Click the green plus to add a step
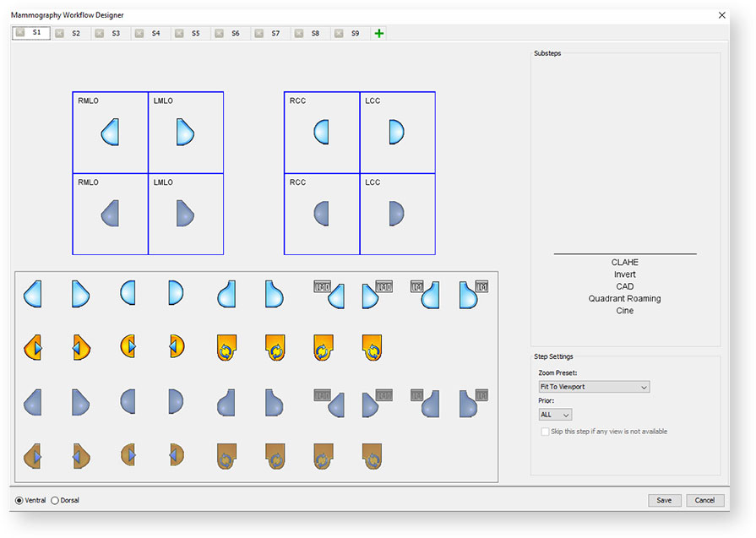The width and height of the screenshot is (756, 538). 378,33
